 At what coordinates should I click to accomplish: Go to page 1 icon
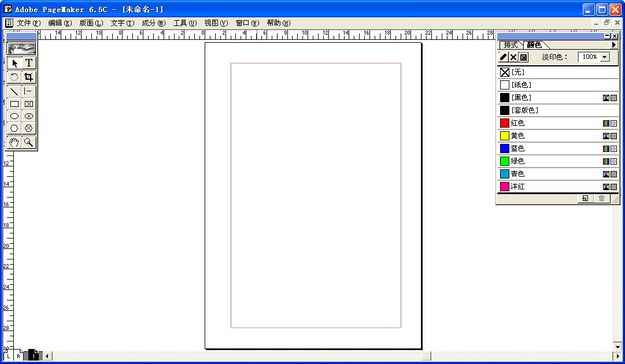coord(34,356)
